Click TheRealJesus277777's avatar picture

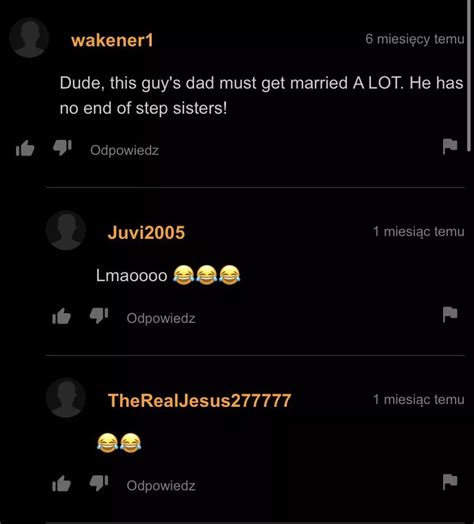click(66, 398)
